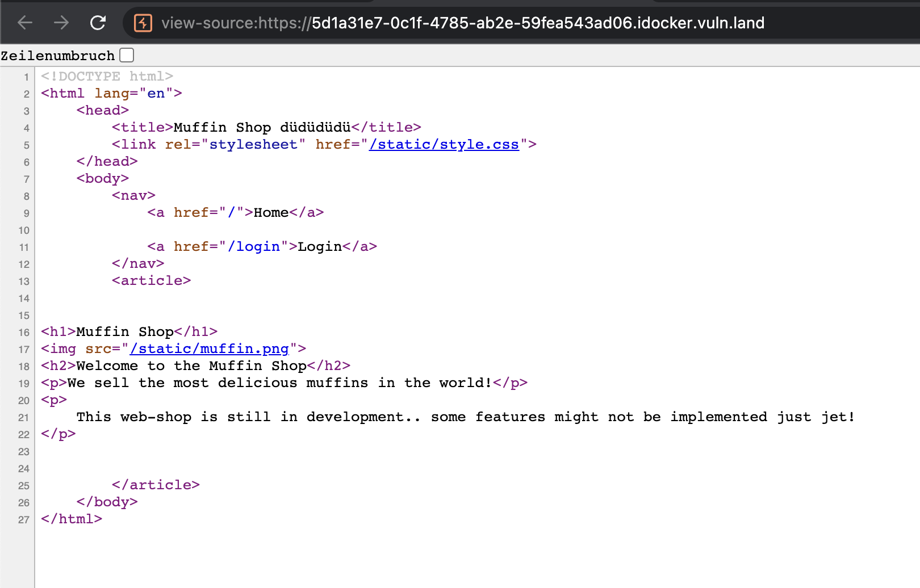Image resolution: width=920 pixels, height=588 pixels.
Task: Click line number 27 in the gutter
Action: 23,520
